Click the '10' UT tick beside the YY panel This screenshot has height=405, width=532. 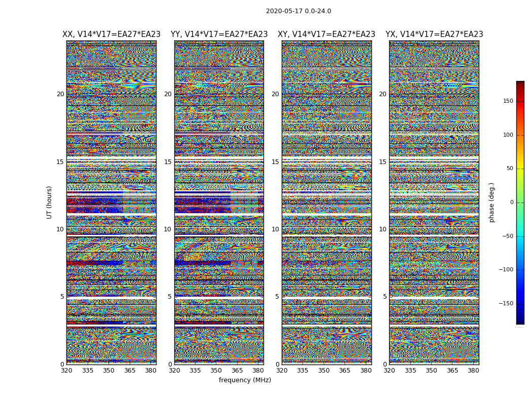pos(168,229)
